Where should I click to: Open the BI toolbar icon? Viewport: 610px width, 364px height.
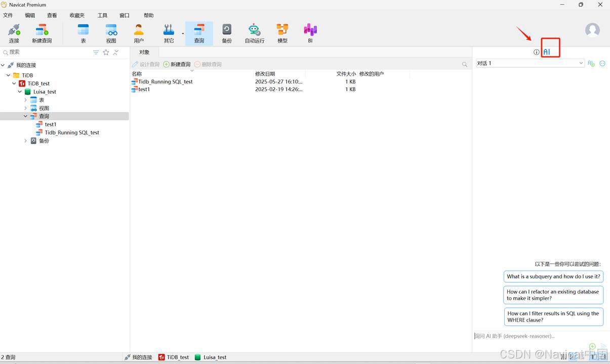310,33
